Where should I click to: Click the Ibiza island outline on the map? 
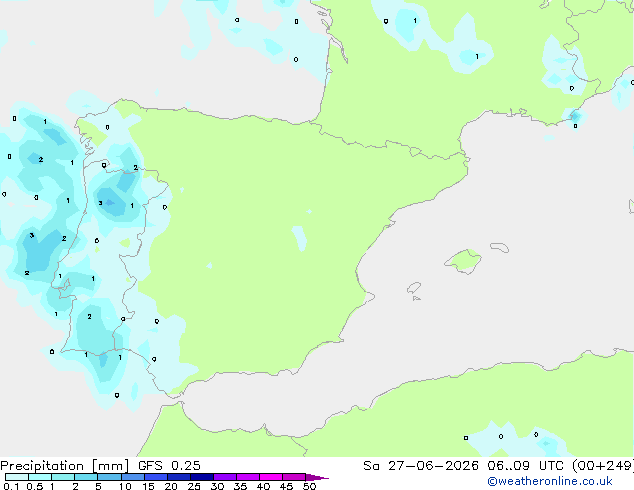414,288
